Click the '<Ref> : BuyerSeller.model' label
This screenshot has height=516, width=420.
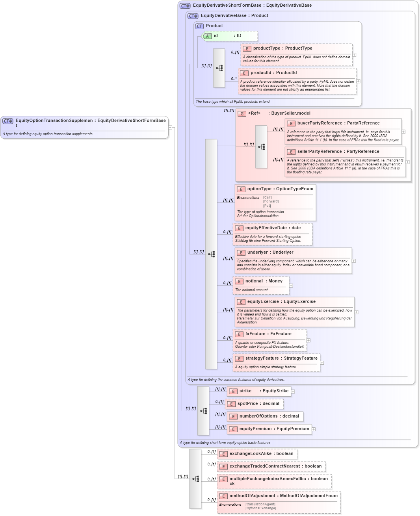tap(279, 113)
